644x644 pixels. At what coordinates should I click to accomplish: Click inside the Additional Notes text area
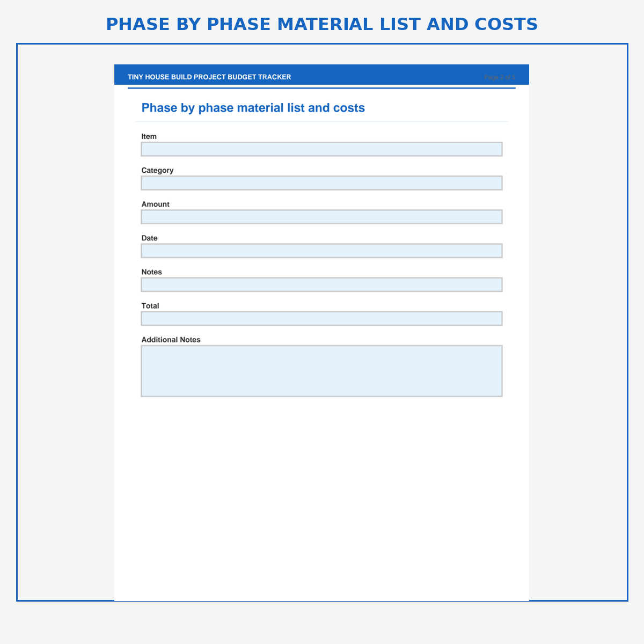[x=321, y=371]
